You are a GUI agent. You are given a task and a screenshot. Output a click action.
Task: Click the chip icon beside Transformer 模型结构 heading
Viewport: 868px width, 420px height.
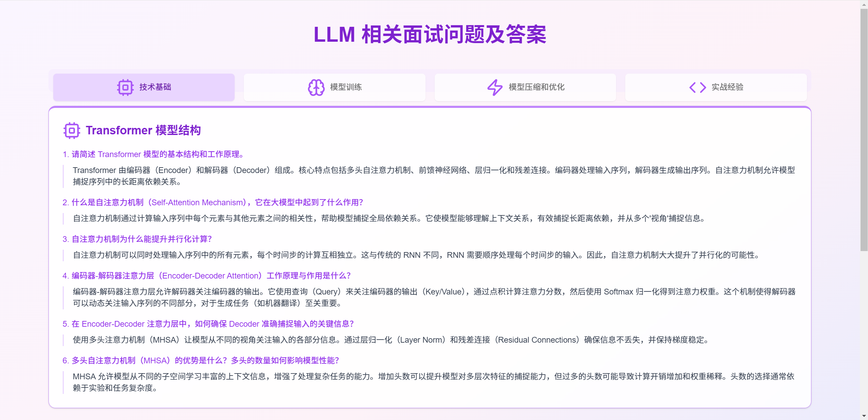[71, 130]
